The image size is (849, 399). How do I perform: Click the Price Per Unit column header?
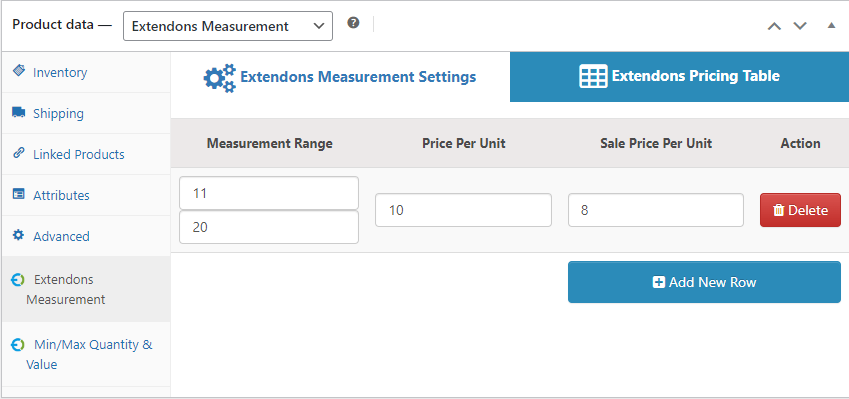click(x=463, y=143)
